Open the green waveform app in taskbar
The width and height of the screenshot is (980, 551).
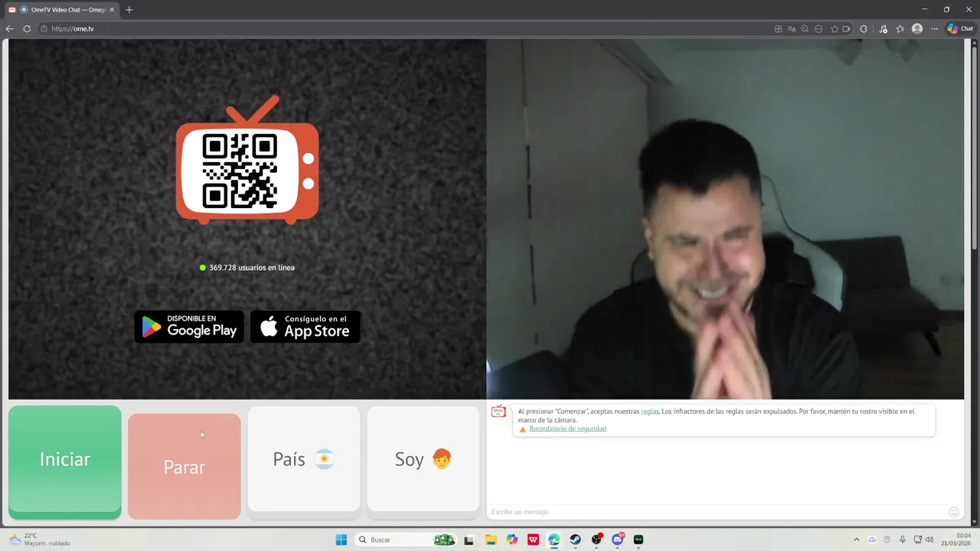(639, 540)
